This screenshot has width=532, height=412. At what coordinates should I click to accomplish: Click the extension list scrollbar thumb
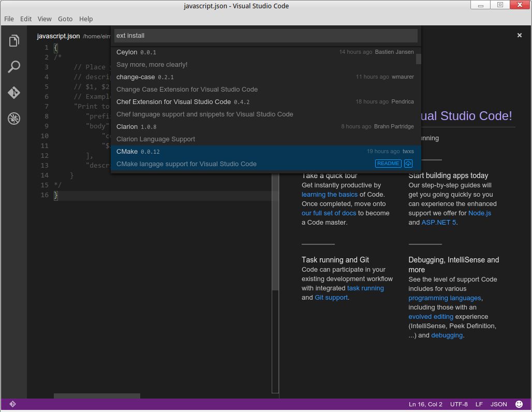coord(419,59)
